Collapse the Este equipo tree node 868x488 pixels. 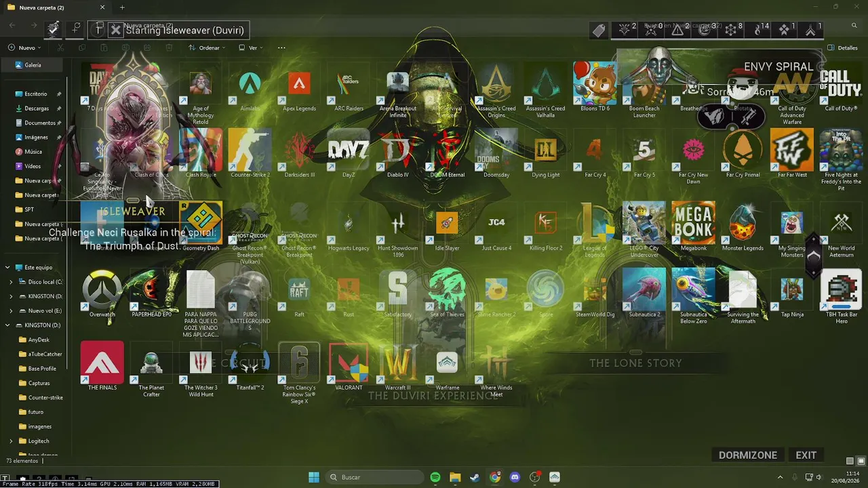coord(7,268)
